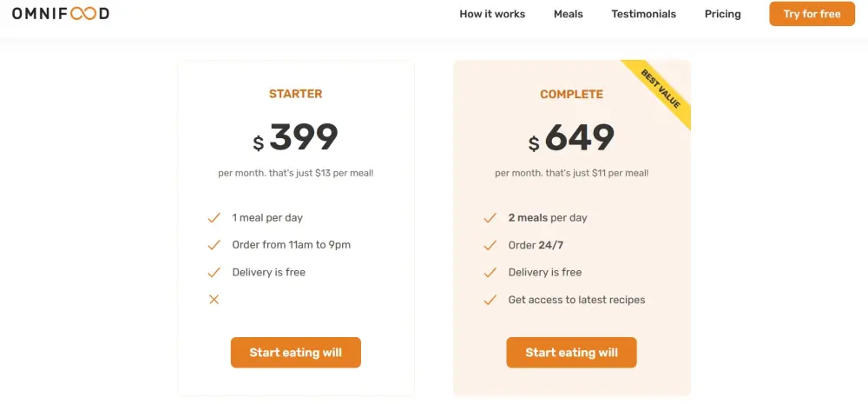The height and width of the screenshot is (404, 868).
Task: Click the Complete plan's "Delivery is free" checkmark
Action: [490, 272]
